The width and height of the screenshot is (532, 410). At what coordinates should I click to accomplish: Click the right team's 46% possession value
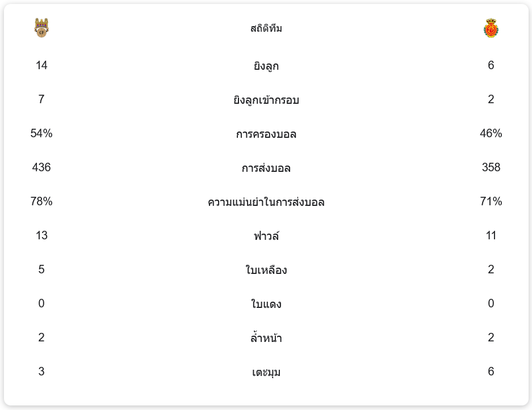491,133
